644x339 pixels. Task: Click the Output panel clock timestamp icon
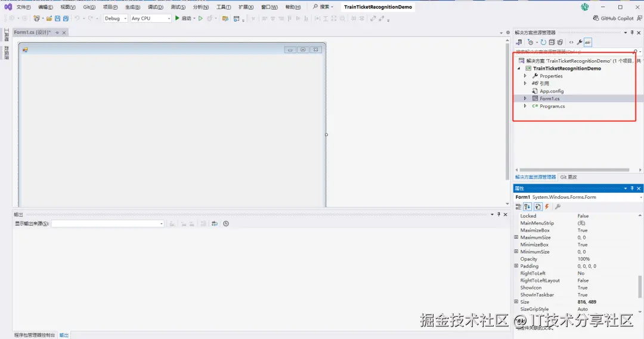coord(226,224)
